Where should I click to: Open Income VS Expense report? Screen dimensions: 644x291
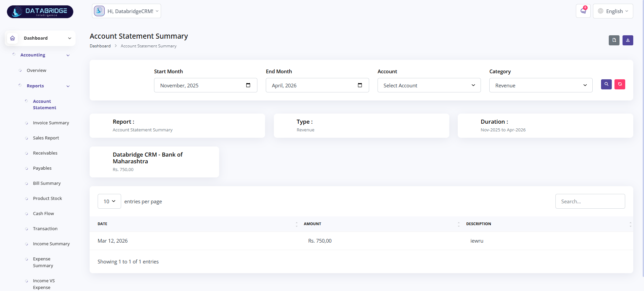[x=44, y=284]
